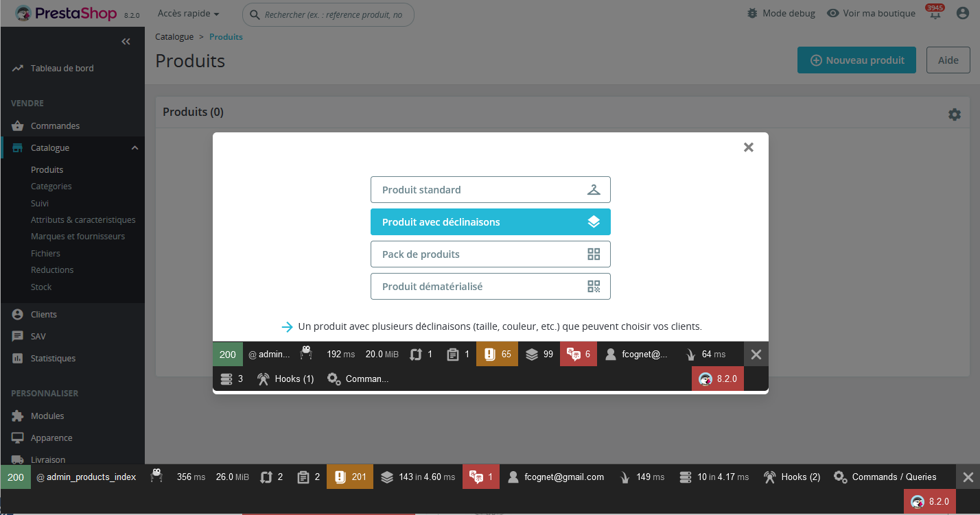Viewport: 980px width, 515px height.
Task: Open Stock submenu item
Action: (41, 287)
